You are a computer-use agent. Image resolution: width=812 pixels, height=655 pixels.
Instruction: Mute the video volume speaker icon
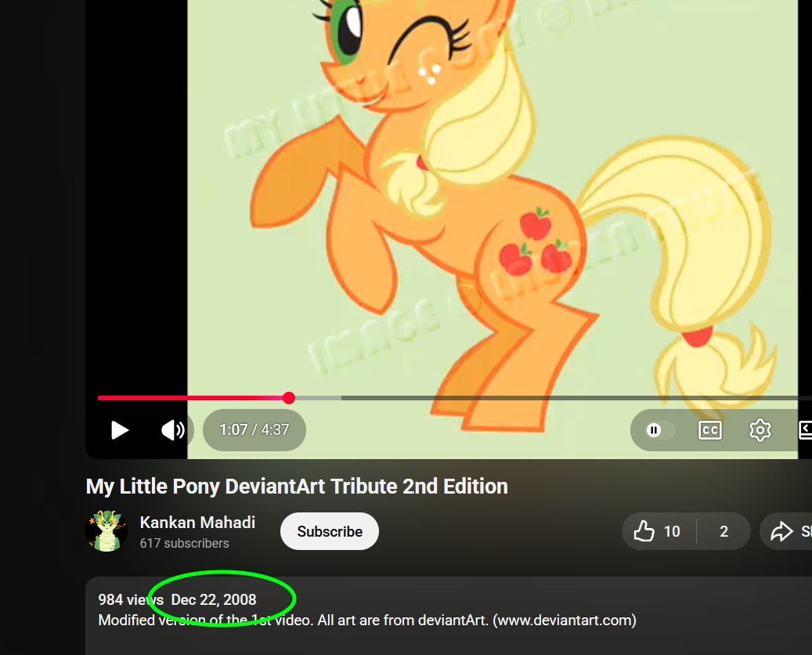(172, 430)
